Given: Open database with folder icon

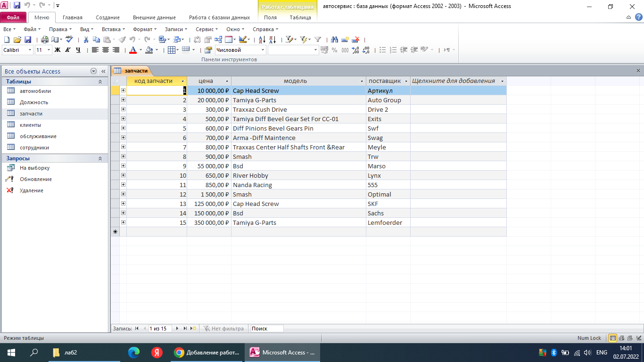Looking at the screenshot, I should (x=17, y=40).
